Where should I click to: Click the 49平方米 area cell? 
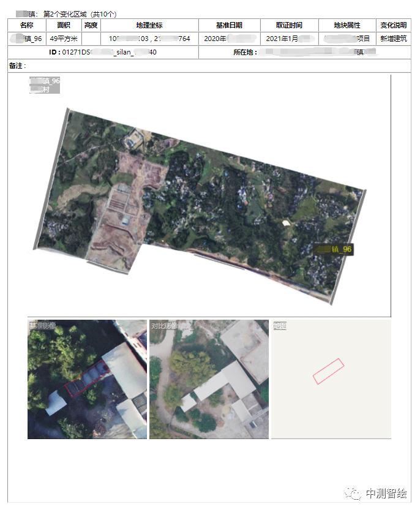tap(64, 39)
